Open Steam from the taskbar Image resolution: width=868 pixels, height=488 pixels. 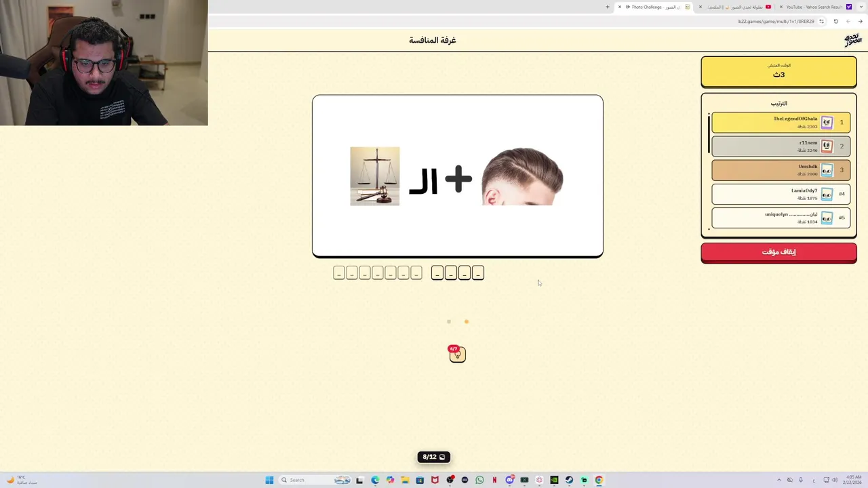point(569,480)
